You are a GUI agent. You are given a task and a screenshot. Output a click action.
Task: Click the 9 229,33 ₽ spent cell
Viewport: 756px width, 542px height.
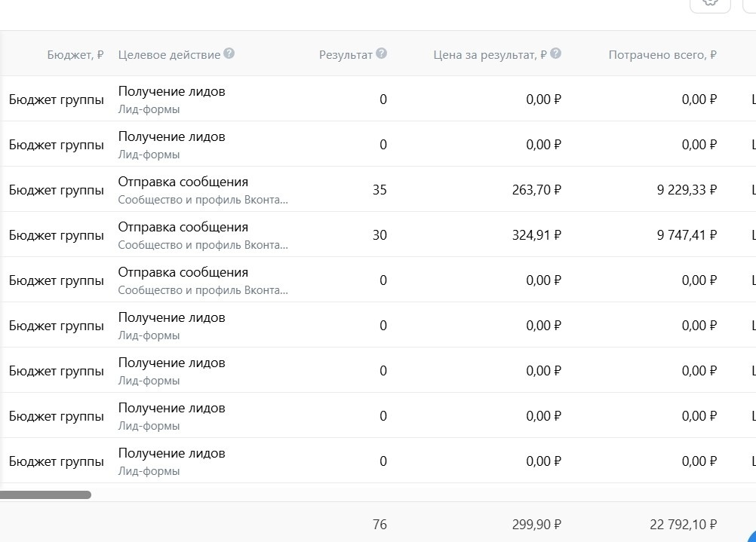687,190
